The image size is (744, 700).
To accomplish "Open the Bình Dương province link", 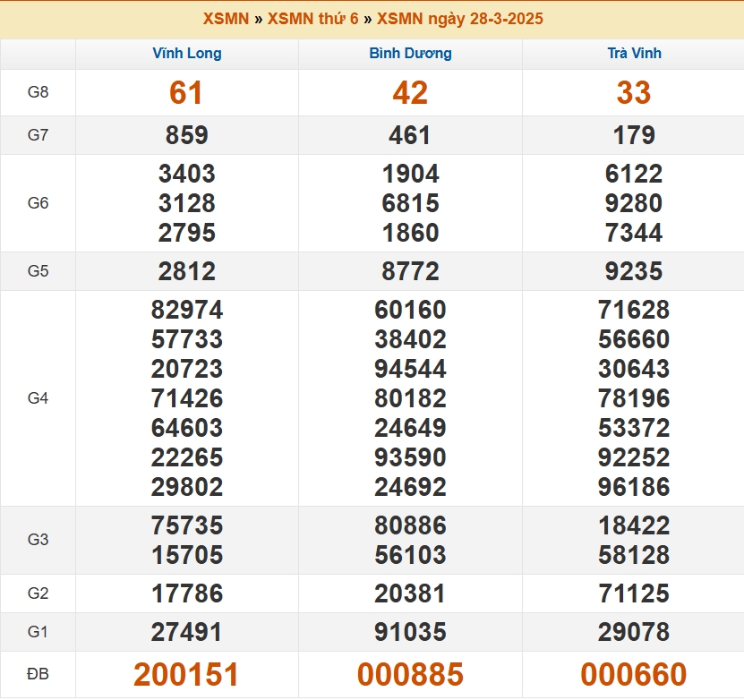I will point(410,53).
